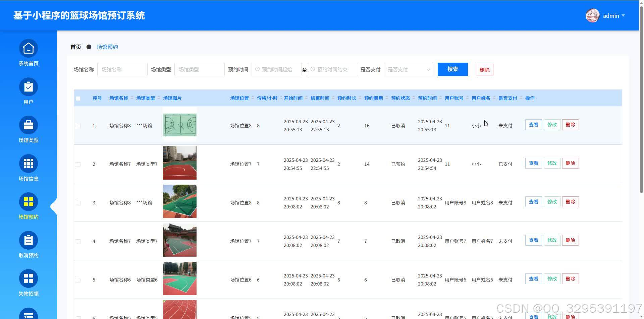This screenshot has width=644, height=319.
Task: Click the clock icon in 预约时间起始 field
Action: click(257, 69)
